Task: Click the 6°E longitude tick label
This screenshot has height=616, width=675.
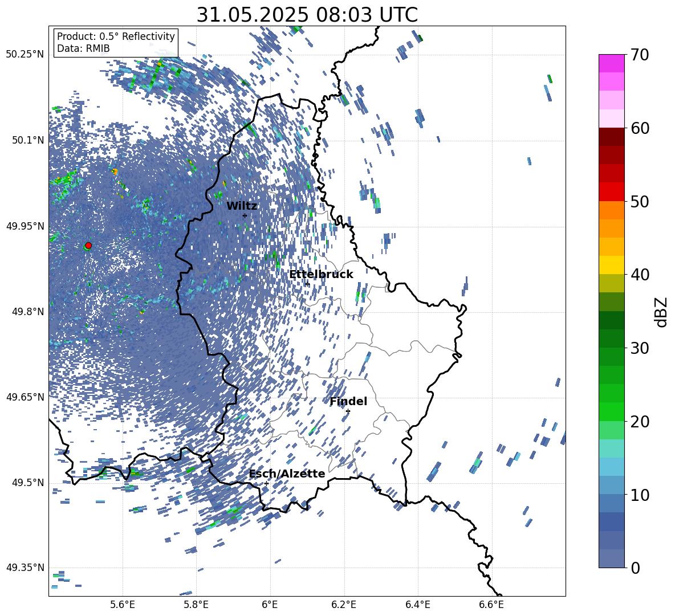Action: [x=270, y=605]
